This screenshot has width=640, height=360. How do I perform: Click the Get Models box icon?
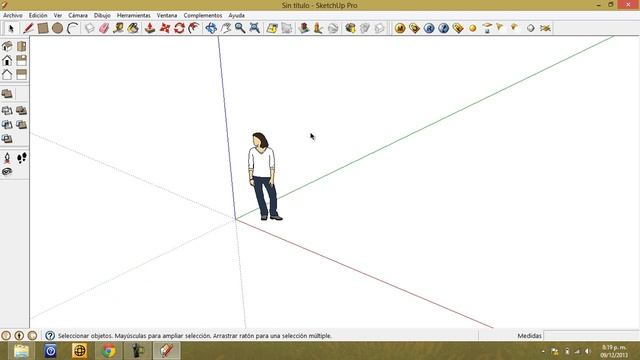tap(350, 28)
